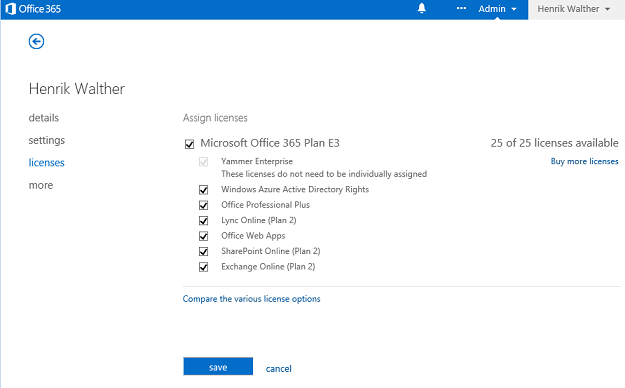Open the Henrik Walther account dropdown
Screen dimensions: 625x388
coord(574,9)
